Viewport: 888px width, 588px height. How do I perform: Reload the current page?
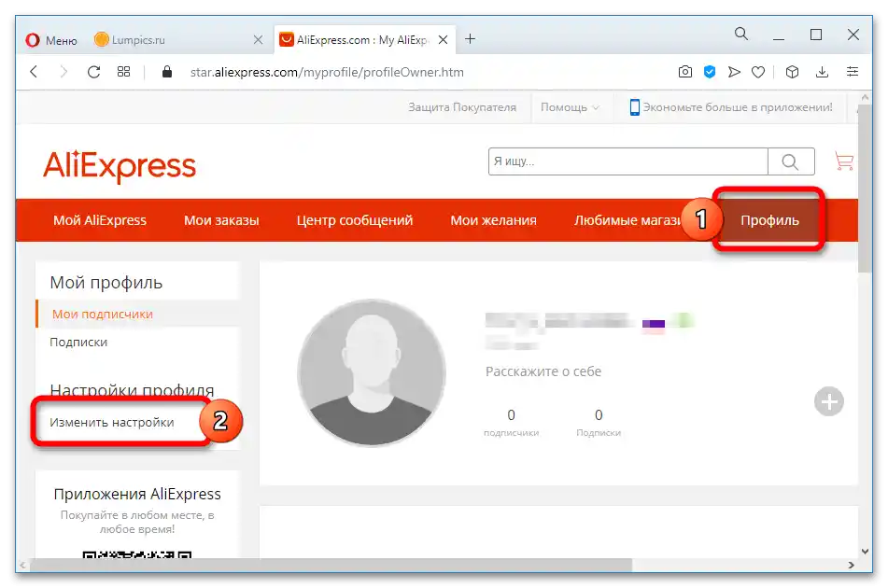[x=94, y=72]
